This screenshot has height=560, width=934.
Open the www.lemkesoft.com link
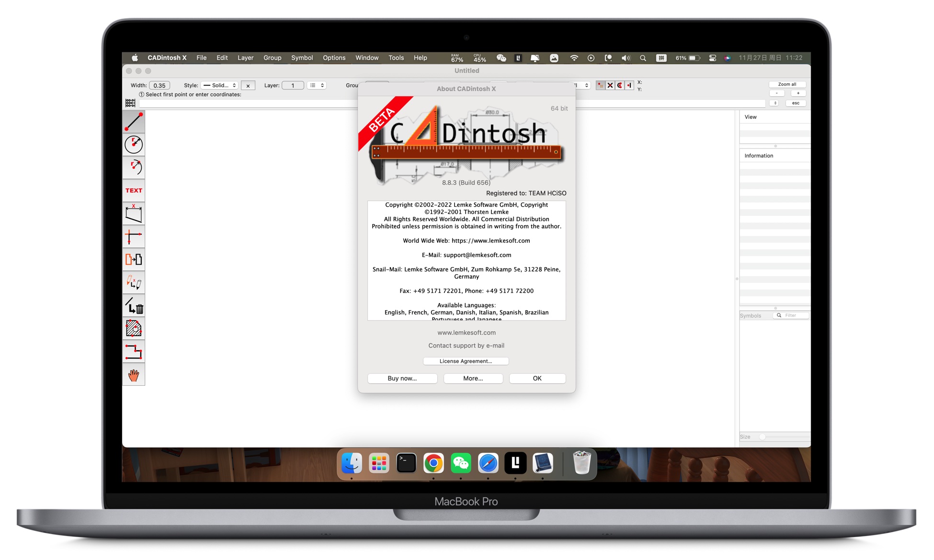click(467, 332)
